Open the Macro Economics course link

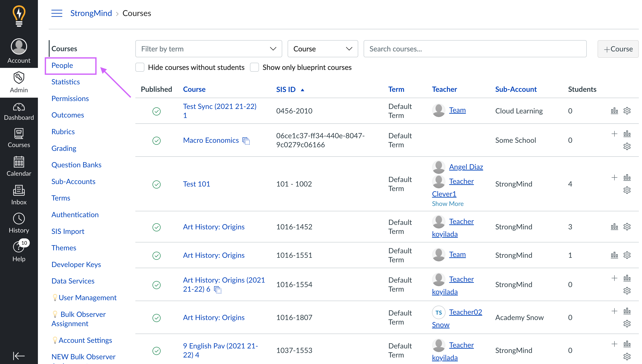click(x=211, y=141)
